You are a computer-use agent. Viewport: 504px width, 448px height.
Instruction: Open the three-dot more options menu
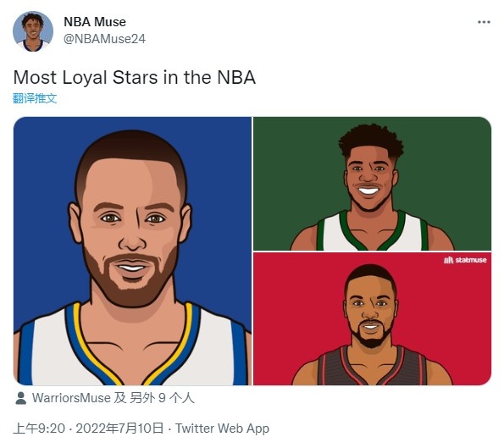point(484,22)
